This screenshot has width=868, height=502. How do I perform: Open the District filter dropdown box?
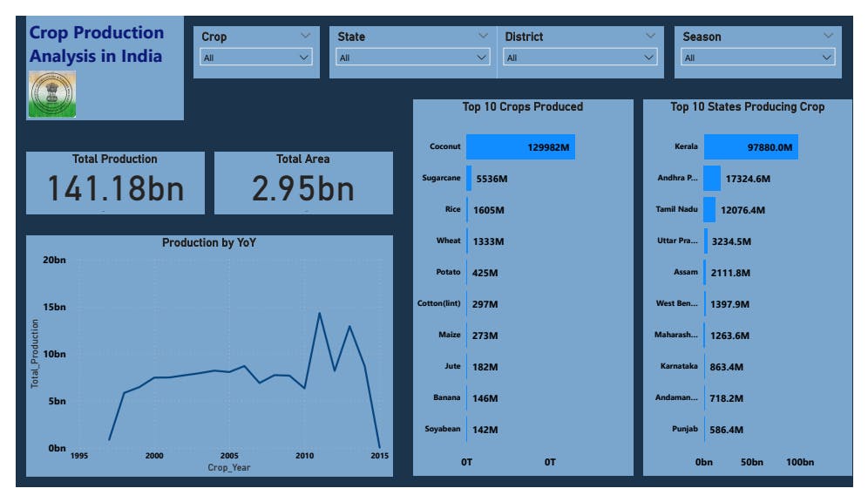580,58
